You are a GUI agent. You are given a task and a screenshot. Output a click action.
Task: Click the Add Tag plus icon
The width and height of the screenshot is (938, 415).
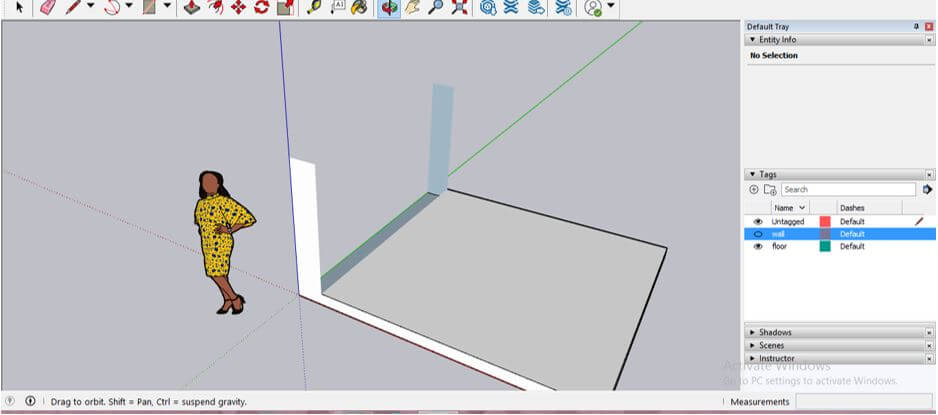click(754, 190)
